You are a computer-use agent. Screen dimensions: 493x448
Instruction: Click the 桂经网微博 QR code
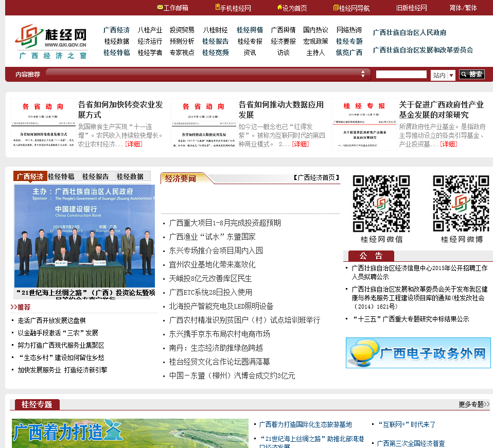click(x=461, y=204)
